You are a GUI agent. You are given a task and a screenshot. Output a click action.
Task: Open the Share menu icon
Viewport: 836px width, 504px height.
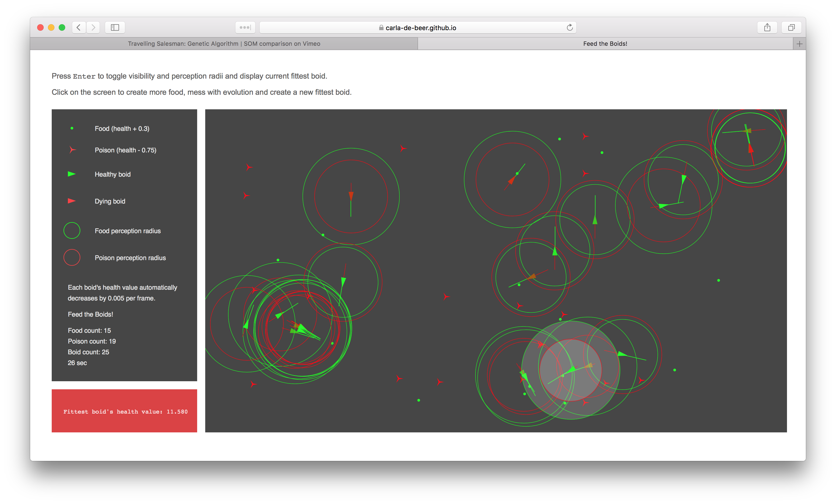767,27
